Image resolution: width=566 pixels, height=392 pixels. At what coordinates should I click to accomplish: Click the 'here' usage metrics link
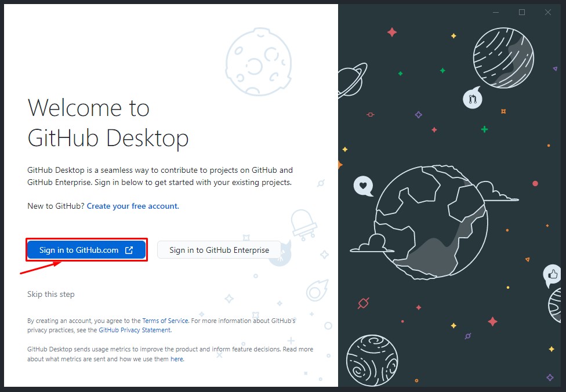[x=177, y=359]
